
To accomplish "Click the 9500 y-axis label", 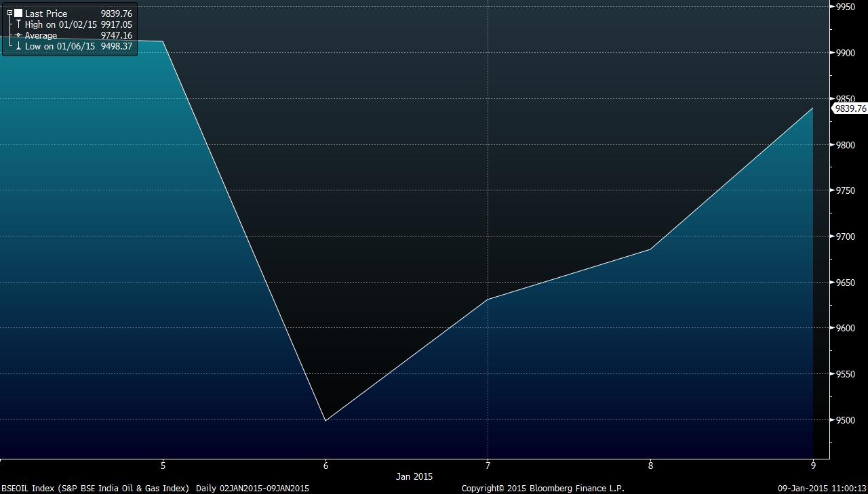I will click(845, 420).
